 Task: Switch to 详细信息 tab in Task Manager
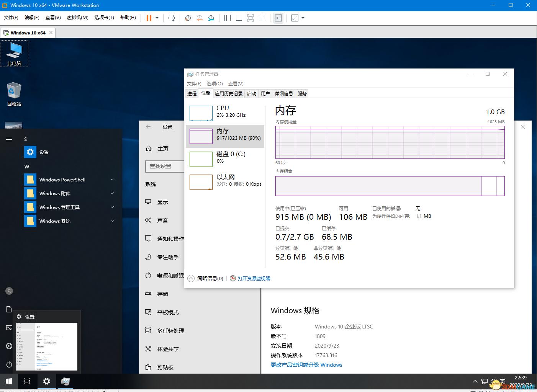284,93
